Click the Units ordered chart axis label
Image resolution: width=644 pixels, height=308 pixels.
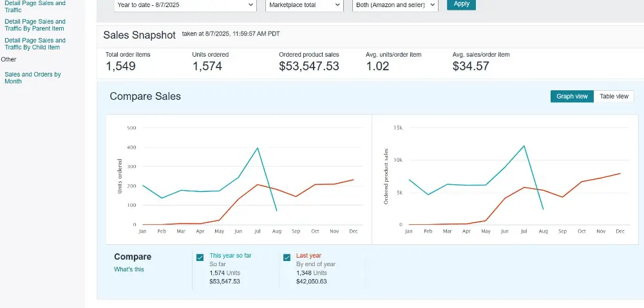(x=120, y=176)
